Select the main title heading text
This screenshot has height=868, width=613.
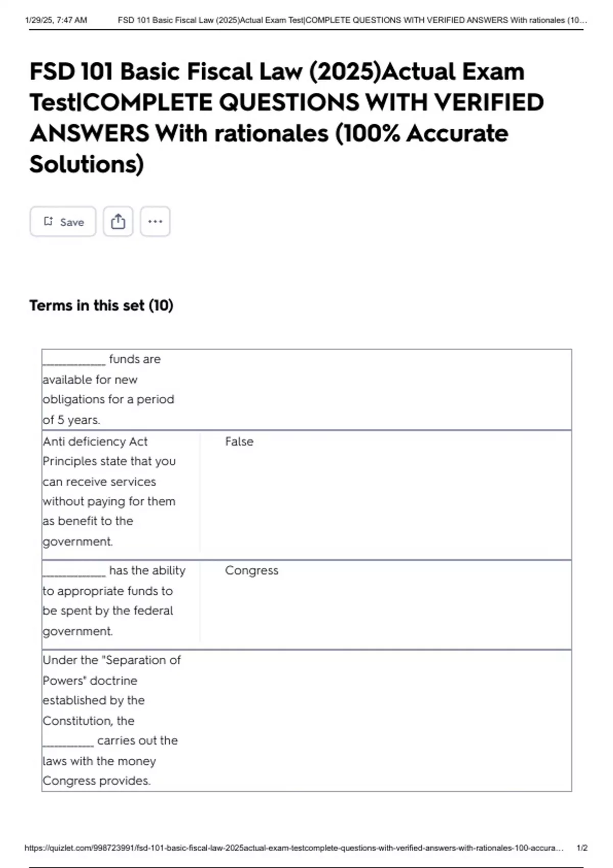[287, 117]
